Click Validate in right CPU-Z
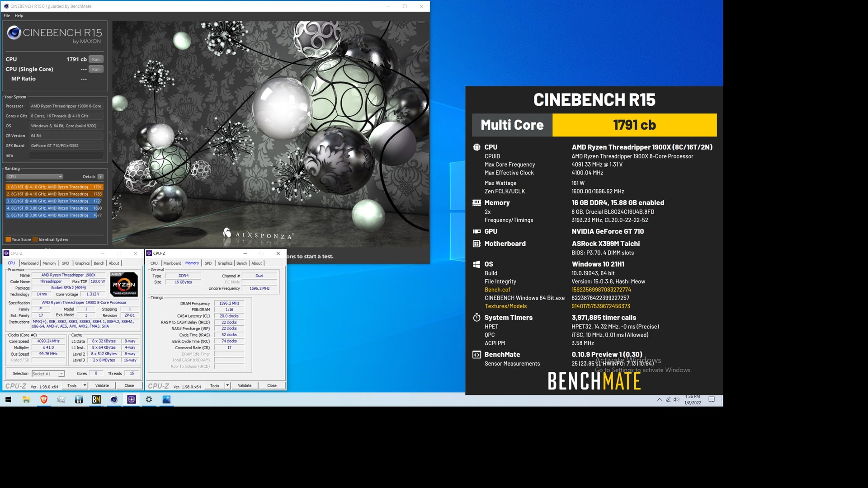The image size is (868, 488). click(245, 386)
